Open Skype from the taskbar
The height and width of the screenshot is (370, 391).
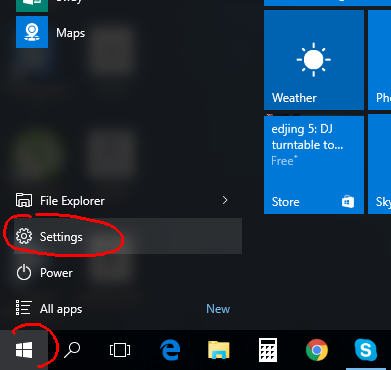click(x=366, y=350)
